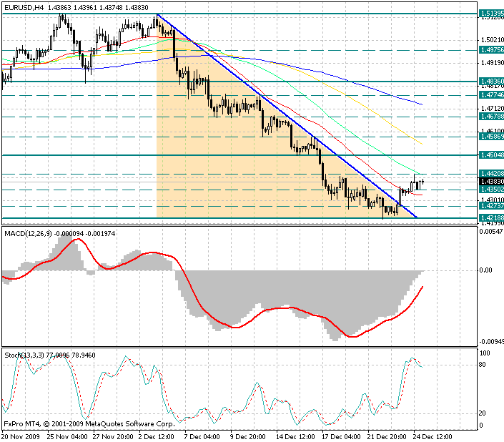Select the blue descending trendline
Viewport: 504px width, 442px height.
pos(286,115)
